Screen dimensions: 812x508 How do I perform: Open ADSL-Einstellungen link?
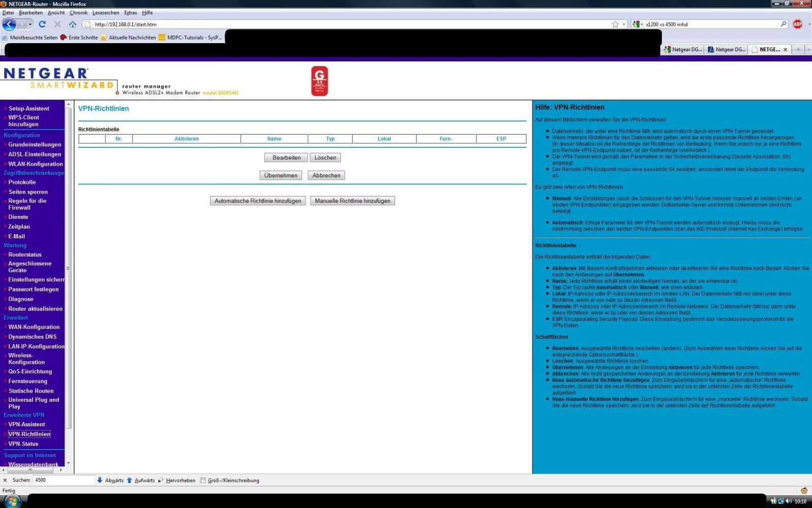click(35, 154)
